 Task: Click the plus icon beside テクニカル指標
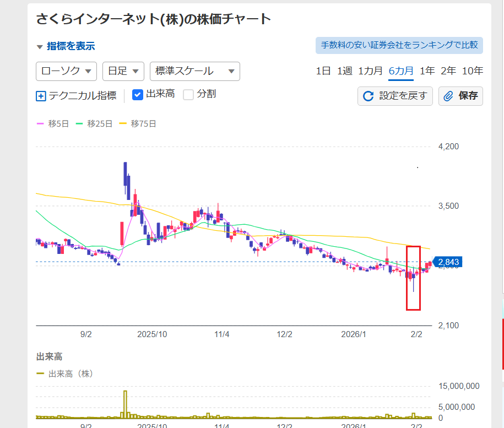pos(41,96)
